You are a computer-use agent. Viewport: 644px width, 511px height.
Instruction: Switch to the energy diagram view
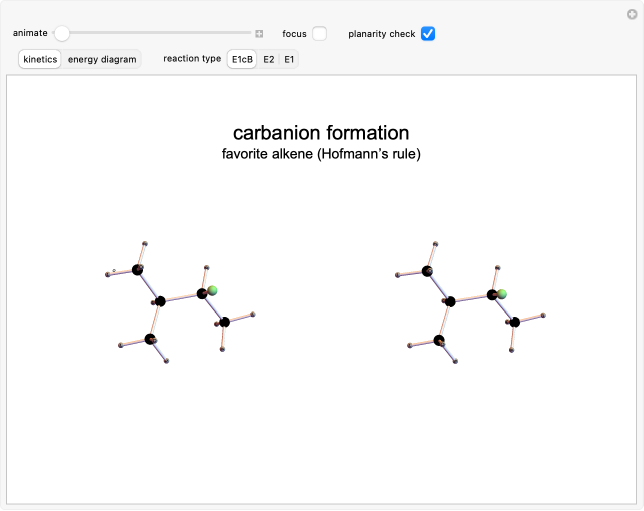[102, 59]
